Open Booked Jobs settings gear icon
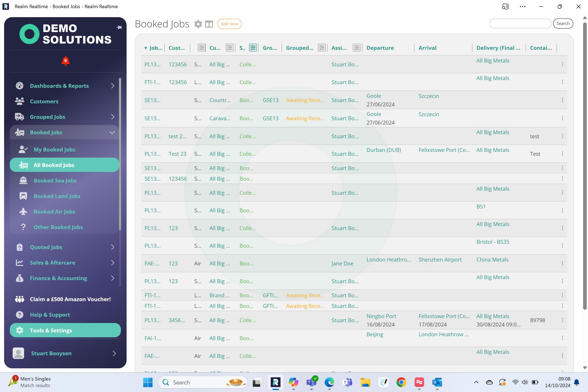This screenshot has width=588, height=392. 198,24
